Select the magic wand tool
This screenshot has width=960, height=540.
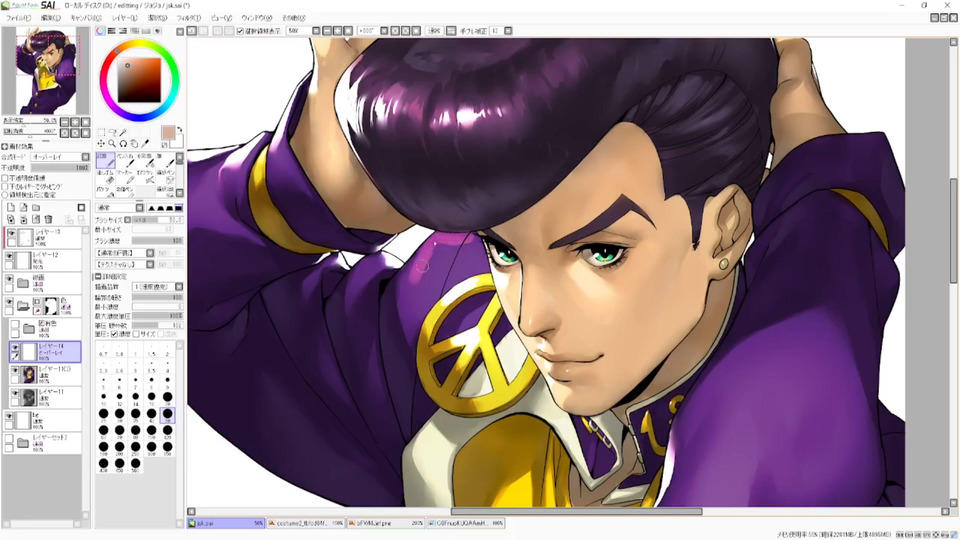(123, 132)
